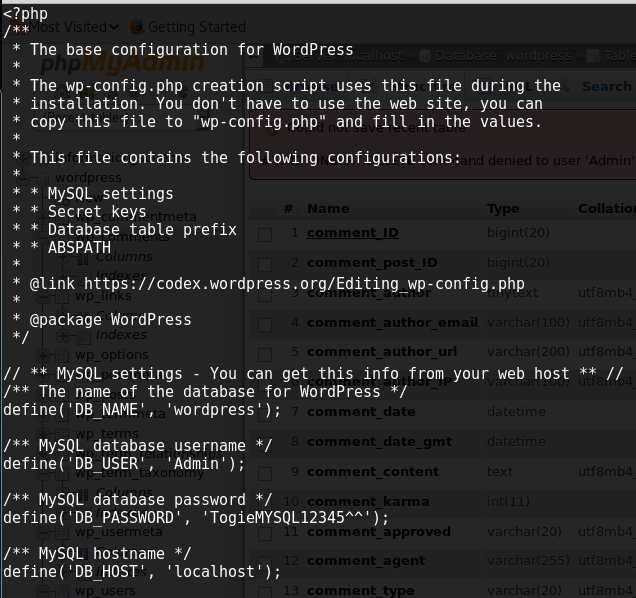The width and height of the screenshot is (636, 598).
Task: Click the wp_users table icon in tree
Action: tap(62, 591)
